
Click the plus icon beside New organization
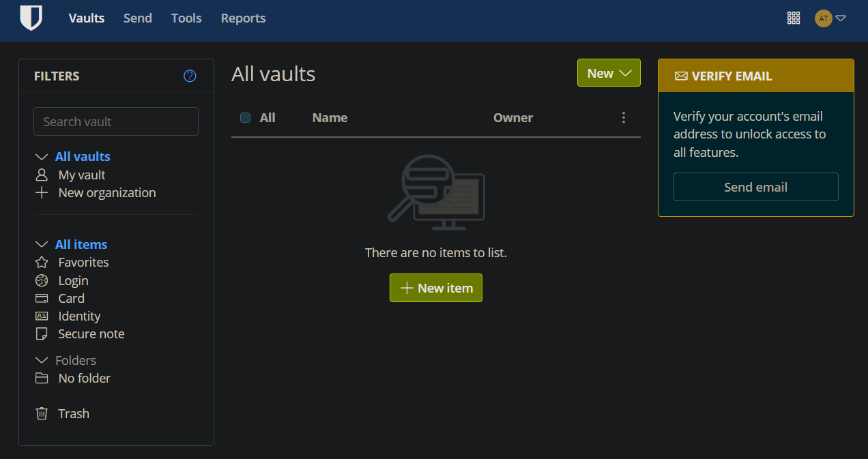42,192
